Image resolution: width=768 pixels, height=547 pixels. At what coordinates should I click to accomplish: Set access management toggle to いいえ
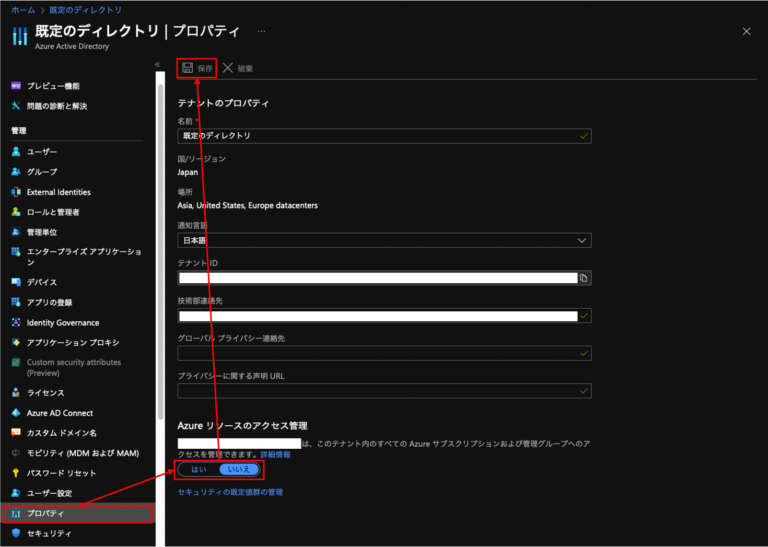coord(239,470)
